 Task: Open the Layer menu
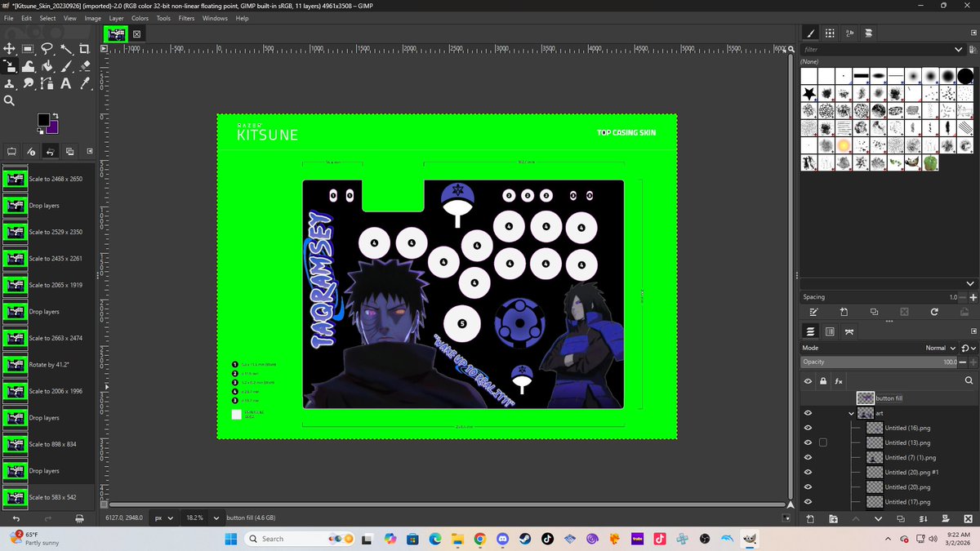click(x=117, y=18)
